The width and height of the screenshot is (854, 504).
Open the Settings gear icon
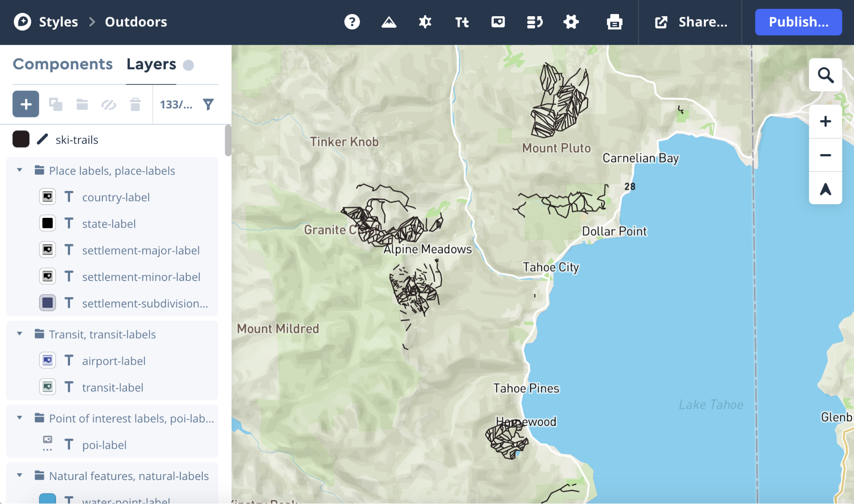(571, 22)
